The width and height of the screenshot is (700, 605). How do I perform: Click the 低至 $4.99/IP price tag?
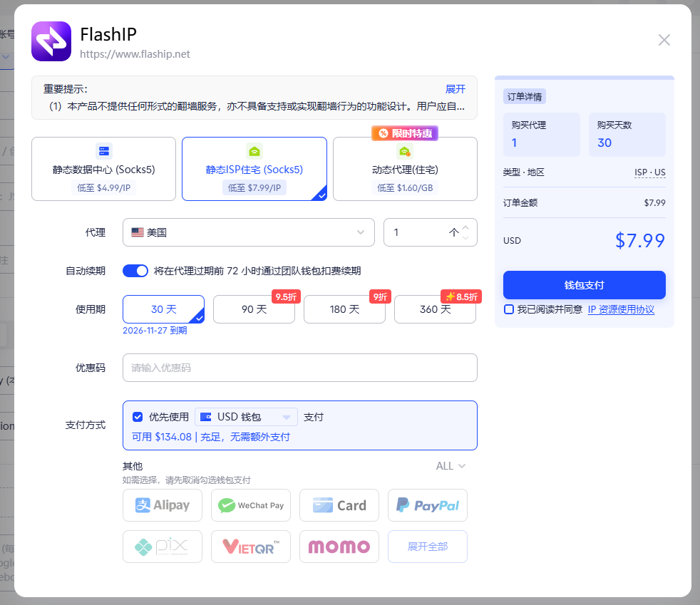click(103, 188)
